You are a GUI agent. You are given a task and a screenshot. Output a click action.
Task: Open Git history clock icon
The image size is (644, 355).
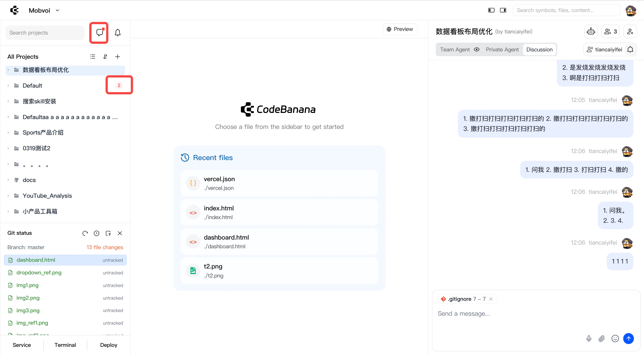[x=97, y=233]
